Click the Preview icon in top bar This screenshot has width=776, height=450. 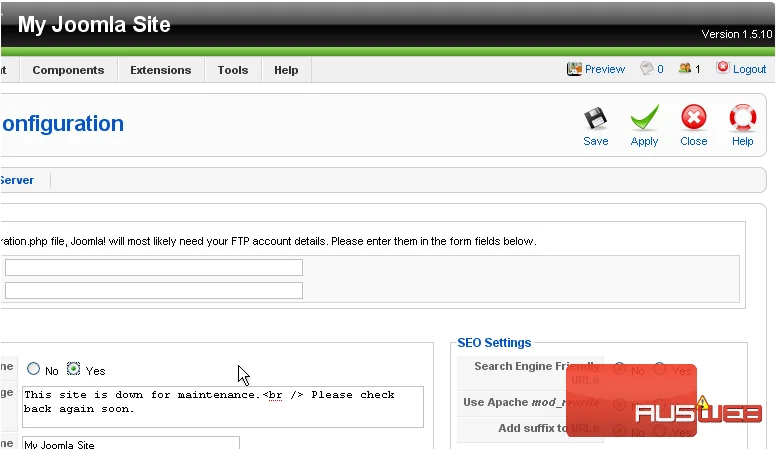(574, 69)
